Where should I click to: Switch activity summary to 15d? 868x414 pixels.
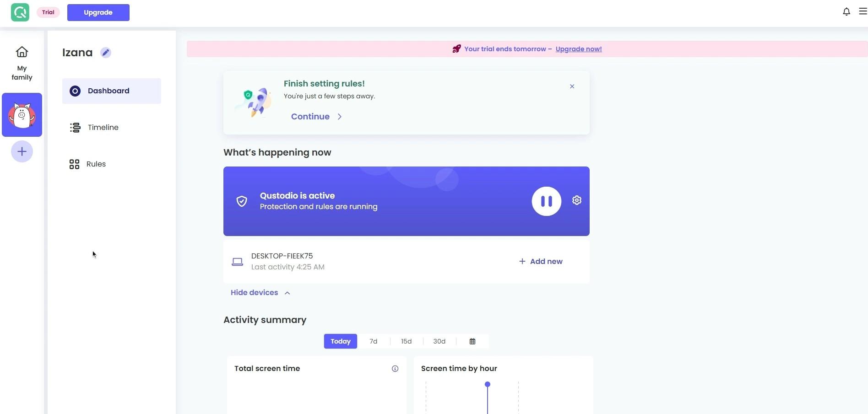click(x=407, y=341)
